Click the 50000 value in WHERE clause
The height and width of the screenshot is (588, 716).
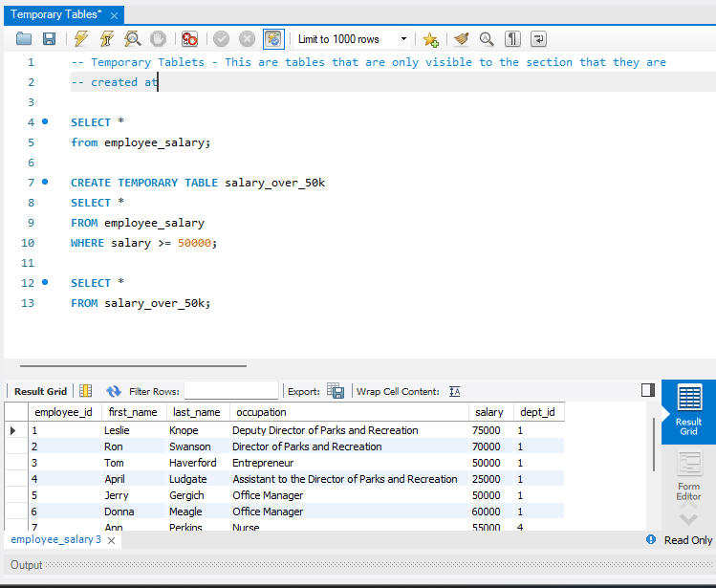tap(194, 243)
